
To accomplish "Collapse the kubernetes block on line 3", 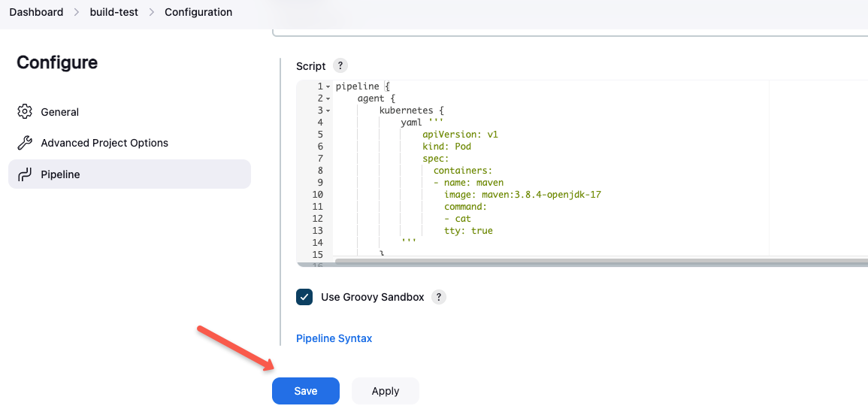I will coord(328,111).
